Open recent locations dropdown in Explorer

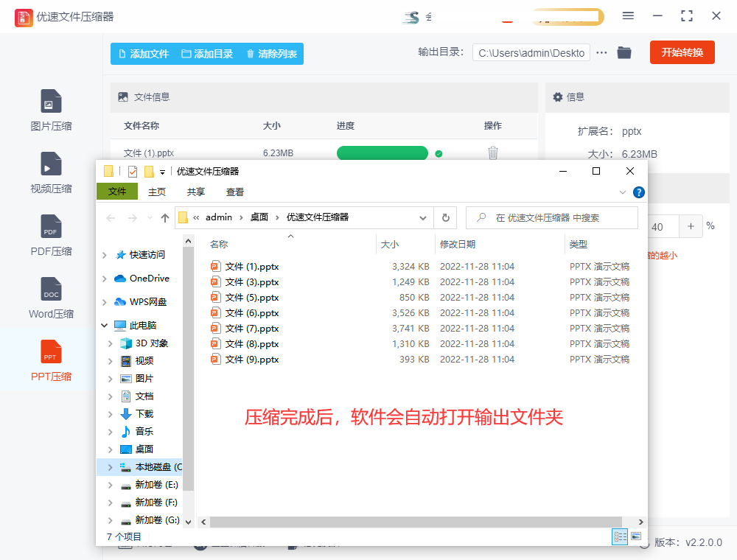click(x=150, y=218)
